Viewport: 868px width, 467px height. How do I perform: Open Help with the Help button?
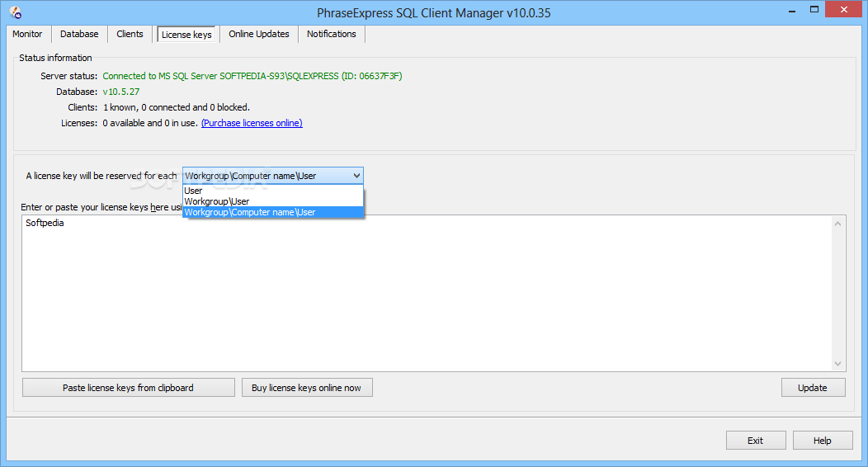[823, 441]
